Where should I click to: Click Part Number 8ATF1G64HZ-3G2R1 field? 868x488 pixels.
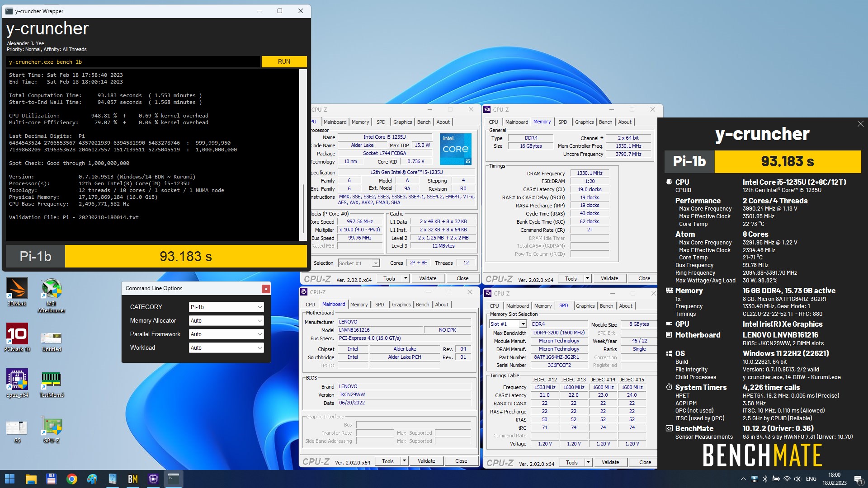[559, 357]
